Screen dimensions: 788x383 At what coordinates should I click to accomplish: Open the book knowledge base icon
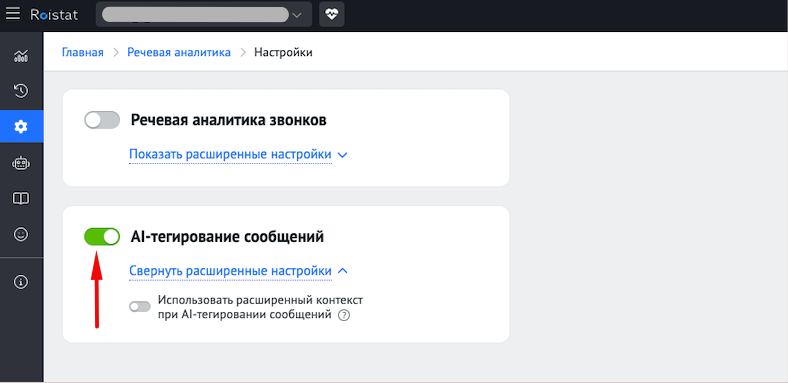pos(21,199)
